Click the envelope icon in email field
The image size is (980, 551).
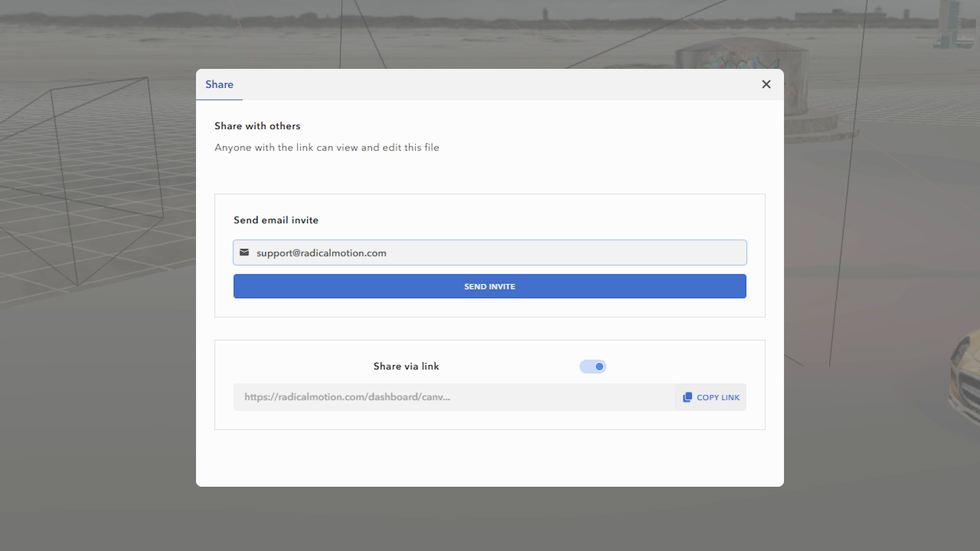click(x=244, y=253)
